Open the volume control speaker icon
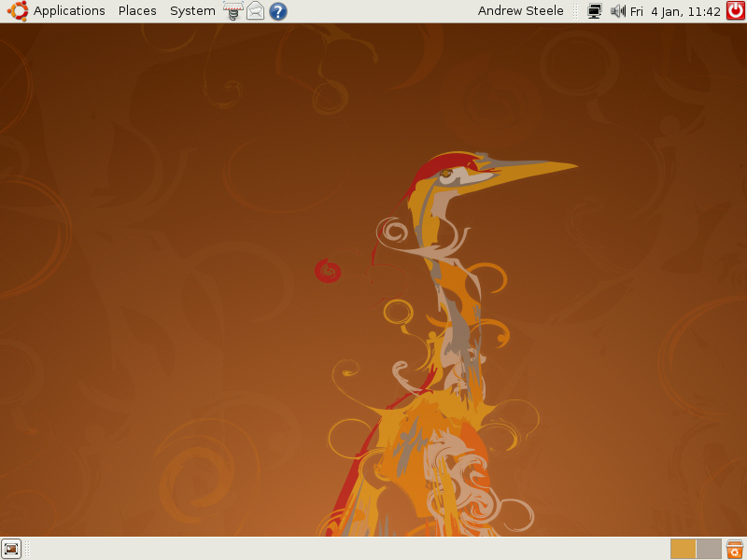Viewport: 747px width, 560px height. (617, 11)
